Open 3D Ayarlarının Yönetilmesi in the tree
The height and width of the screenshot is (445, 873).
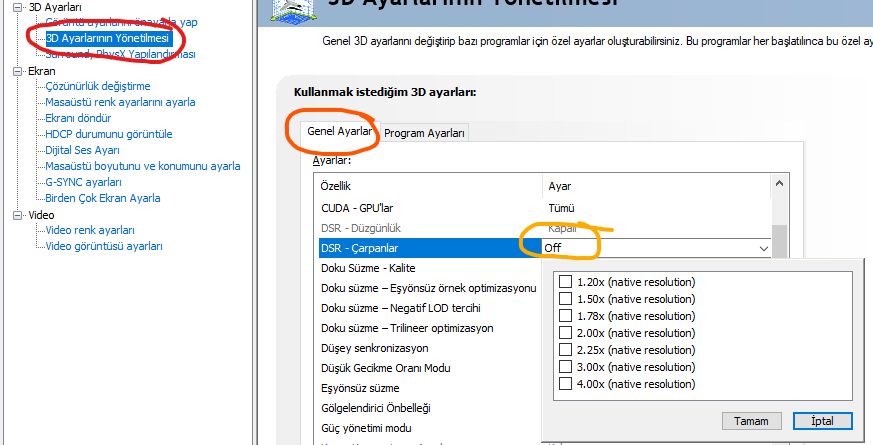coord(107,38)
